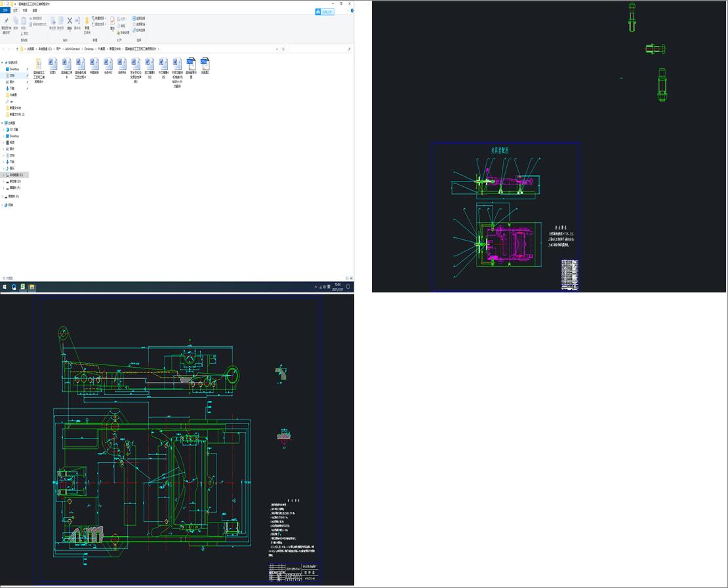Switch to the Home ribbon tab
Image resolution: width=728 pixels, height=588 pixels.
click(x=15, y=10)
